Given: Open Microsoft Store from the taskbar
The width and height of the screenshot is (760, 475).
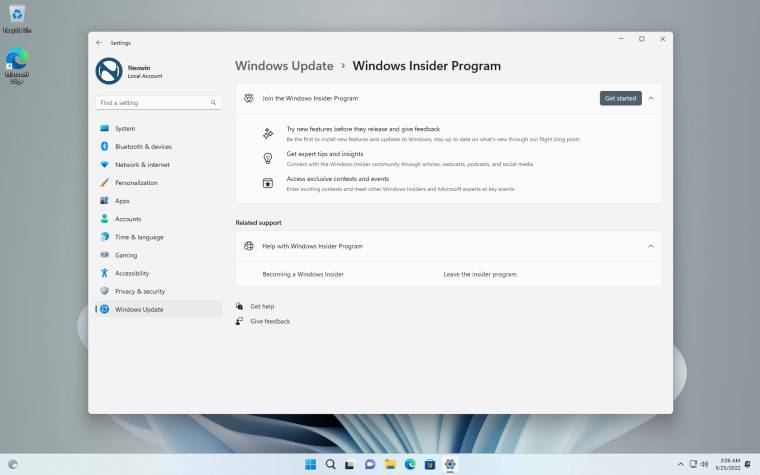Looking at the screenshot, I should (430, 464).
